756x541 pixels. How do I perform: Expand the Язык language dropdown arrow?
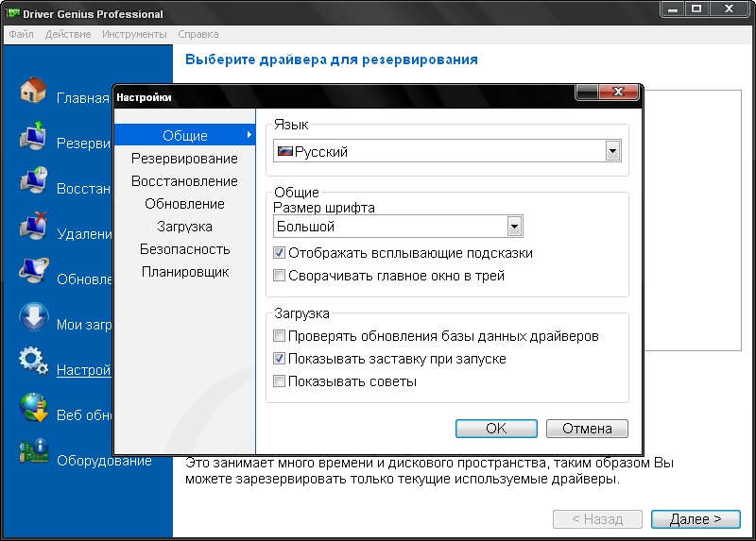(612, 151)
